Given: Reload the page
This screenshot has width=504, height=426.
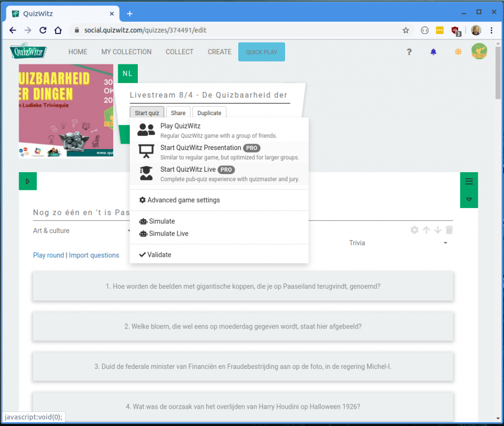Looking at the screenshot, I should pyautogui.click(x=43, y=30).
